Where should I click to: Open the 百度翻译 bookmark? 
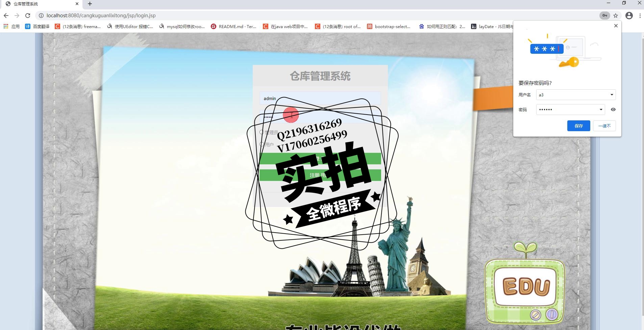click(37, 26)
